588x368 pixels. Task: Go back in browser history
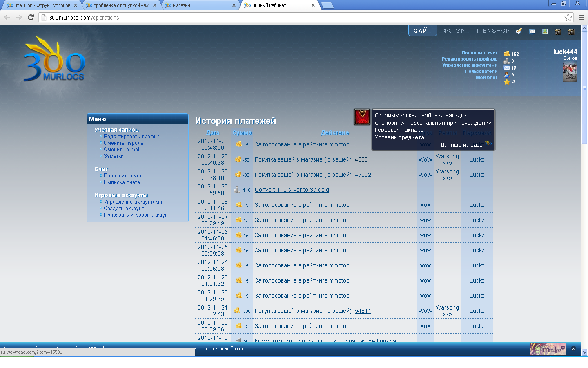pos(7,17)
